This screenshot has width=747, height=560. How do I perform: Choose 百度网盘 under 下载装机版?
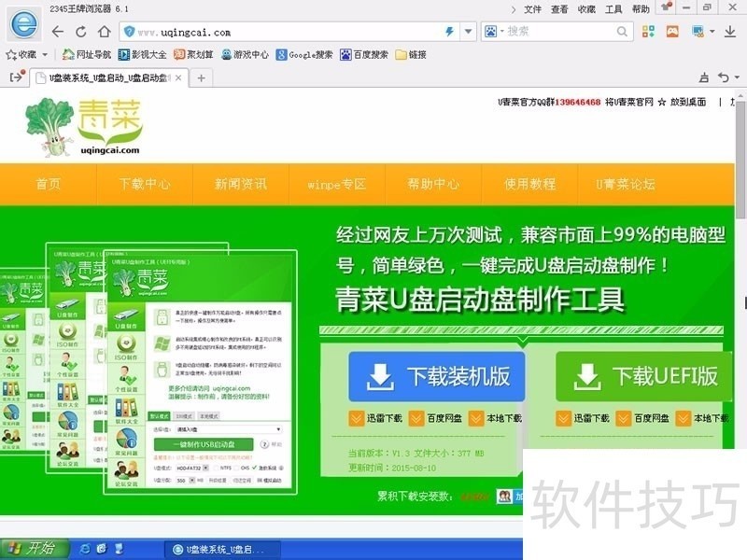coord(436,418)
